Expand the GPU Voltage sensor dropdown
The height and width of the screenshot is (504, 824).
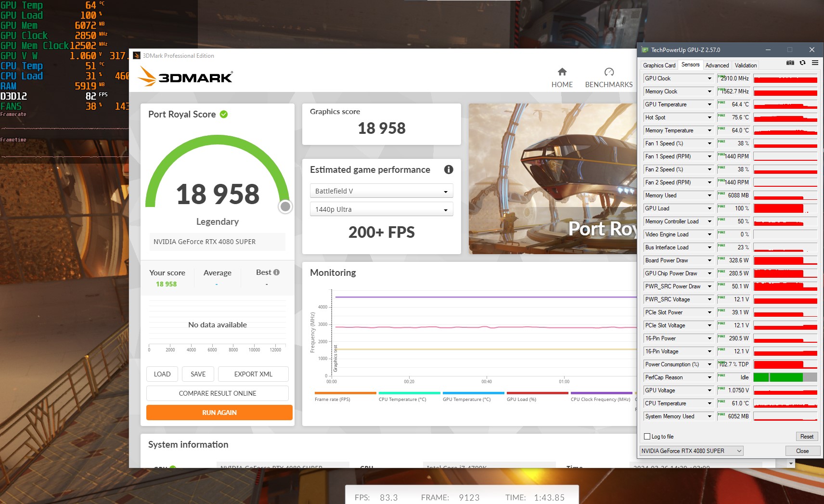(x=709, y=390)
